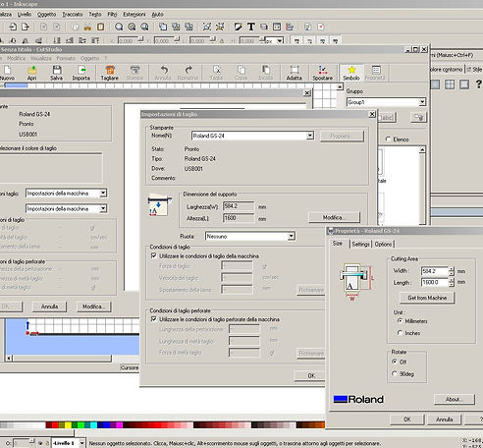Pick red swatch in Inkscape palette
Viewport: 483px width, 448px height.
[55, 425]
